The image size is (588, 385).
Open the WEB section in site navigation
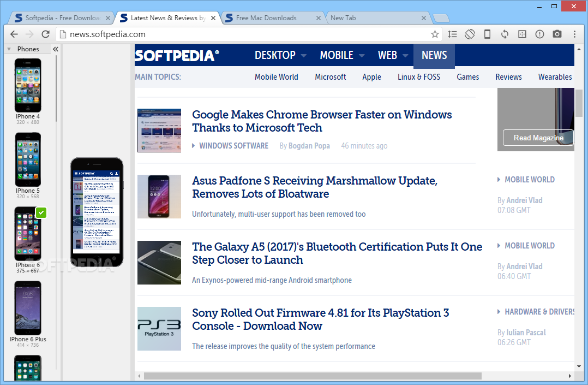387,56
